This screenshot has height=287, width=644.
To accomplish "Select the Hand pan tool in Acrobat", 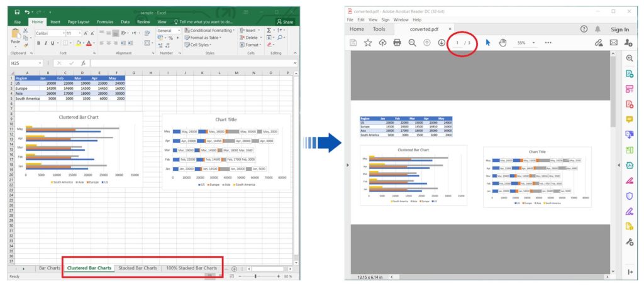I will click(502, 43).
